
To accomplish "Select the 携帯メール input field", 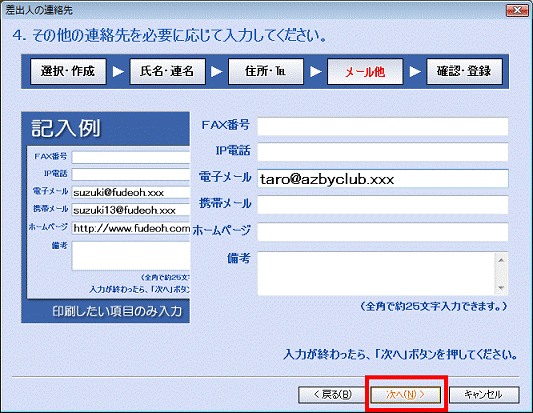I will point(383,205).
